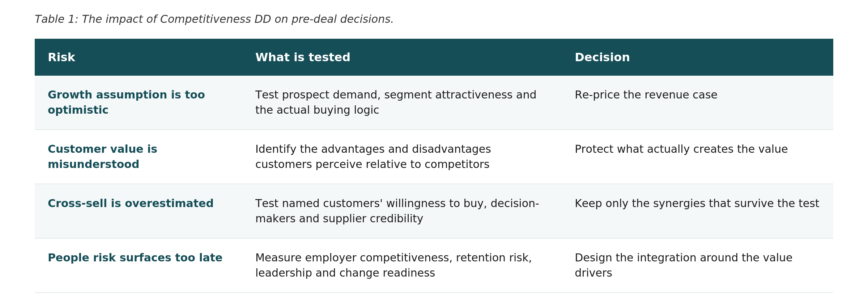Click the 'Measure employer competitiveness' cell

tap(393, 265)
